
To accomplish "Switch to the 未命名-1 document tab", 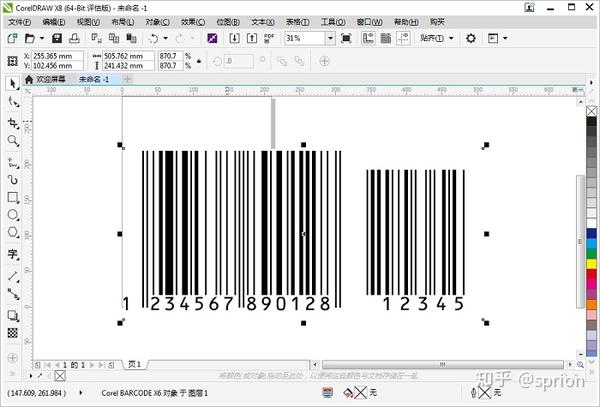I will click(x=94, y=79).
